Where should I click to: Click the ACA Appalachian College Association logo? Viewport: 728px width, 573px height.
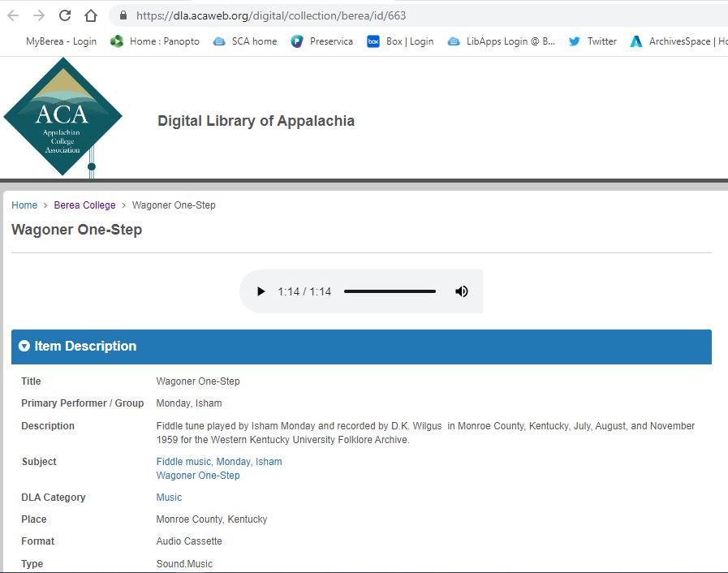pyautogui.click(x=62, y=117)
